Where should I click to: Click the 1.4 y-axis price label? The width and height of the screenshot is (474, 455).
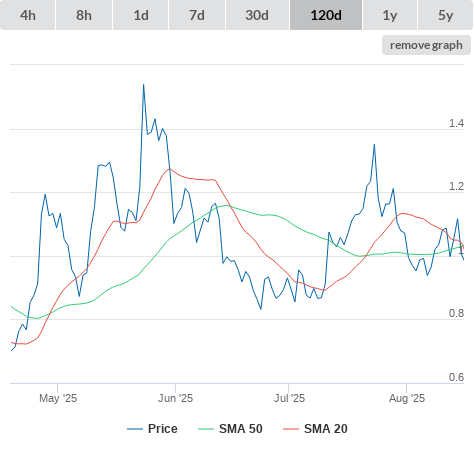click(x=456, y=123)
